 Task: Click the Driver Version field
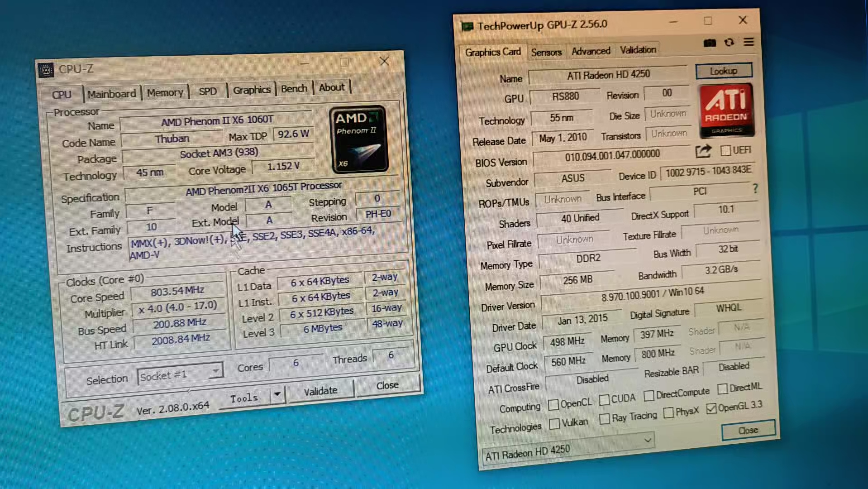tap(652, 295)
